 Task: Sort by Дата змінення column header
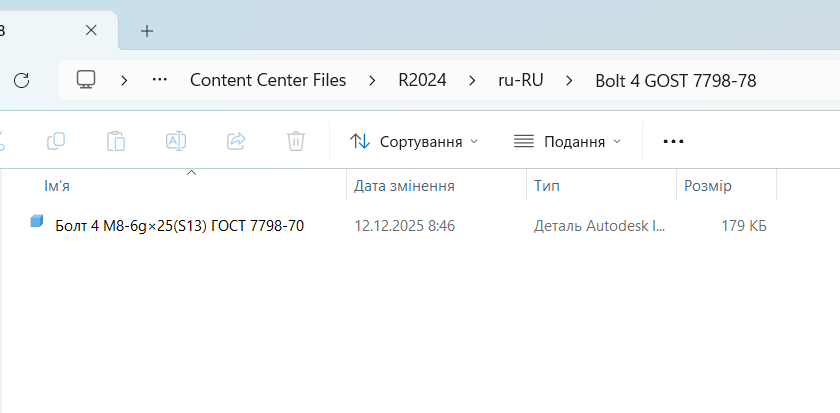coord(437,186)
